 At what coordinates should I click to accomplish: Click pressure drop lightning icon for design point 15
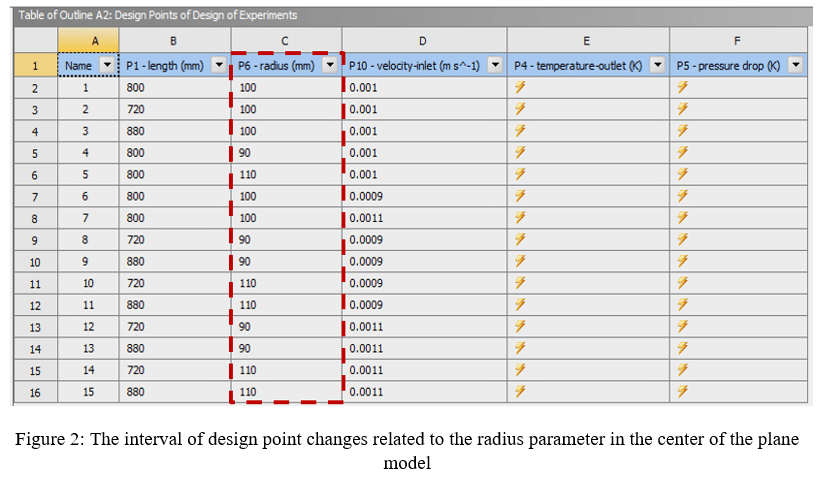point(683,392)
